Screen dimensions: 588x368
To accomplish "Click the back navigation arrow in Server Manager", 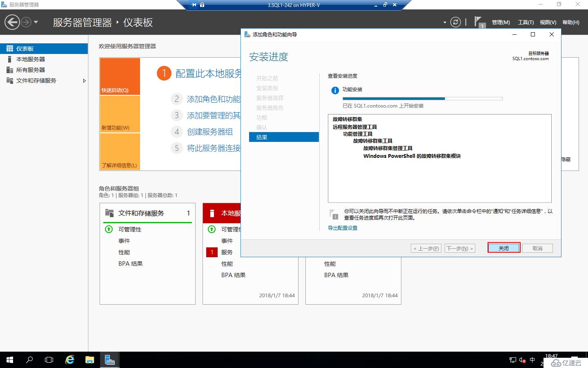I will (x=12, y=22).
